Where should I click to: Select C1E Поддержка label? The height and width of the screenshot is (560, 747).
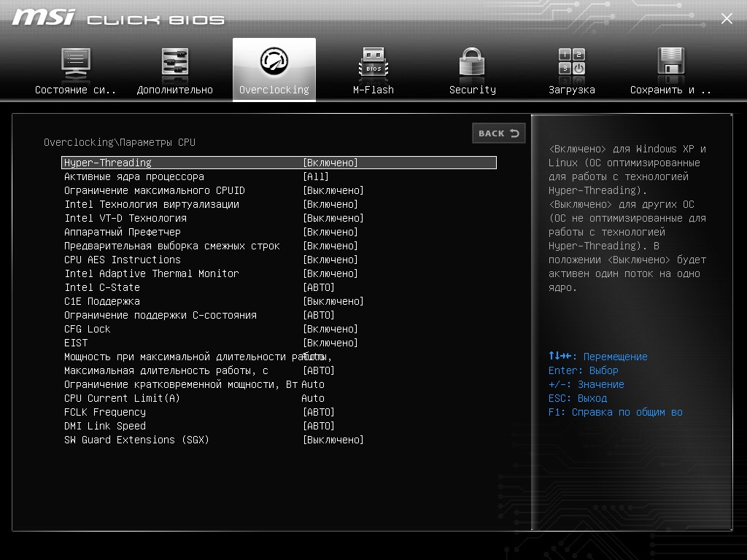click(x=102, y=301)
